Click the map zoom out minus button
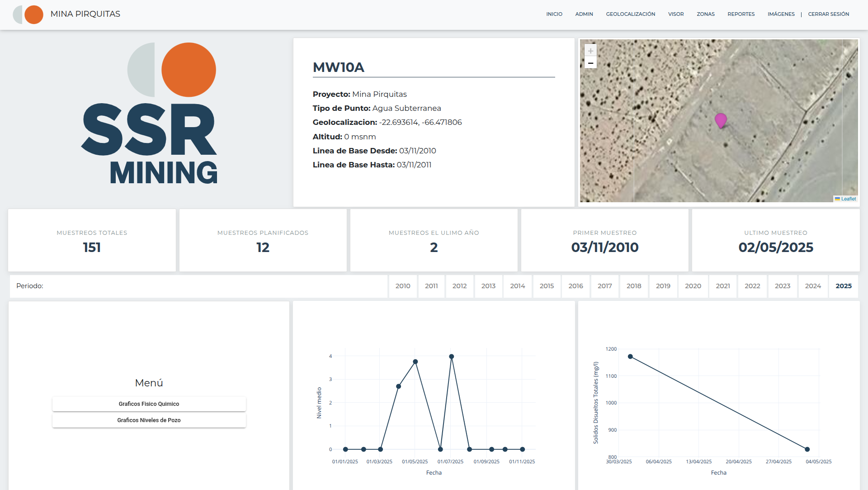 pyautogui.click(x=590, y=63)
